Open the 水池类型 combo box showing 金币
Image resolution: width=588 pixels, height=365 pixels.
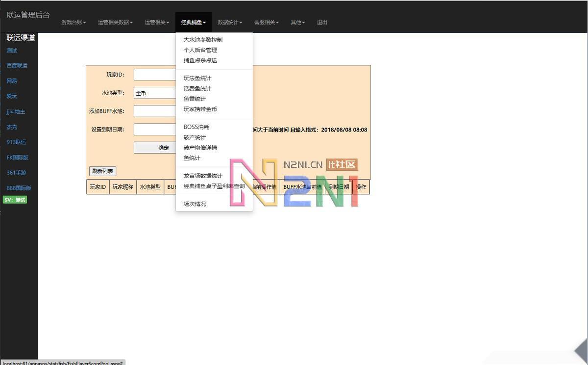pos(157,93)
